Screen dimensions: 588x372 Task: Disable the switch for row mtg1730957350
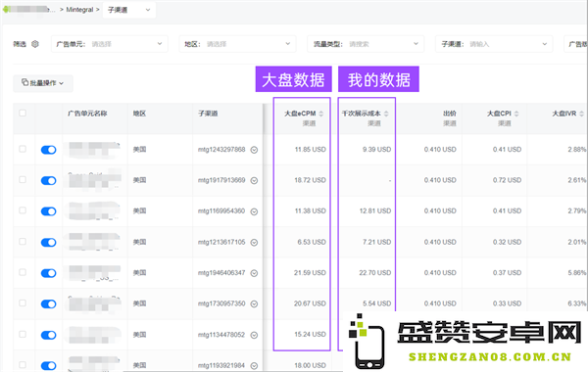48,303
